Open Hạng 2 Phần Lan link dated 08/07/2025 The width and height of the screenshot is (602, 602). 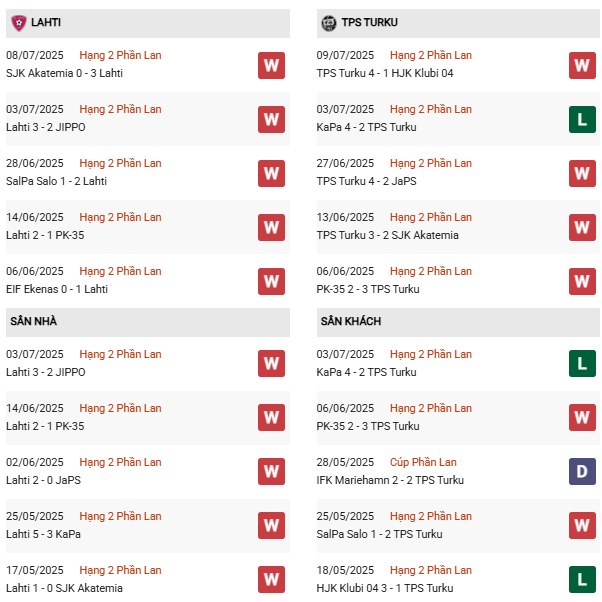click(120, 55)
